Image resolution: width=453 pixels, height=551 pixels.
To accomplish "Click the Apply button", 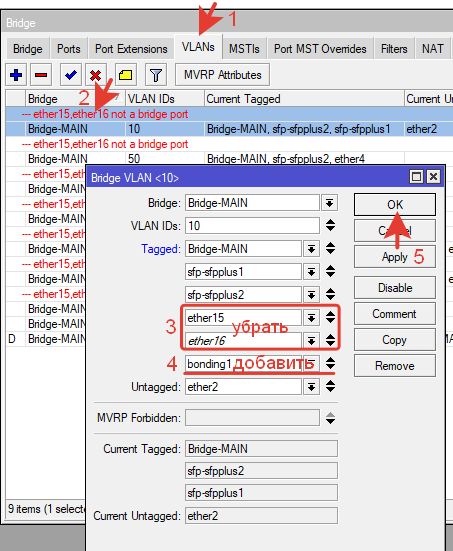I will [395, 257].
